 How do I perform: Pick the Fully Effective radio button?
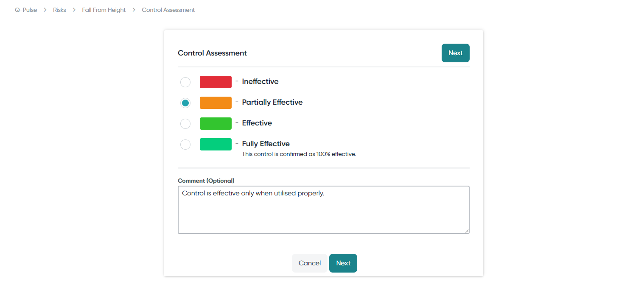(x=185, y=144)
